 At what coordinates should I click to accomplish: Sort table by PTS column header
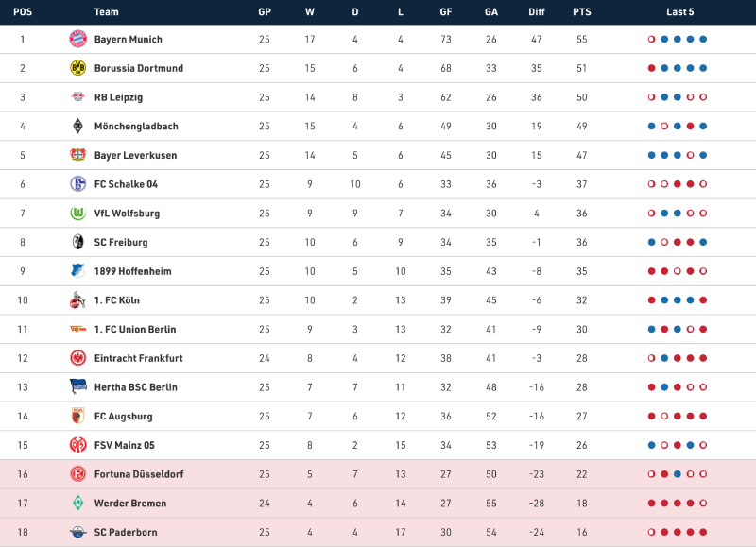click(582, 12)
